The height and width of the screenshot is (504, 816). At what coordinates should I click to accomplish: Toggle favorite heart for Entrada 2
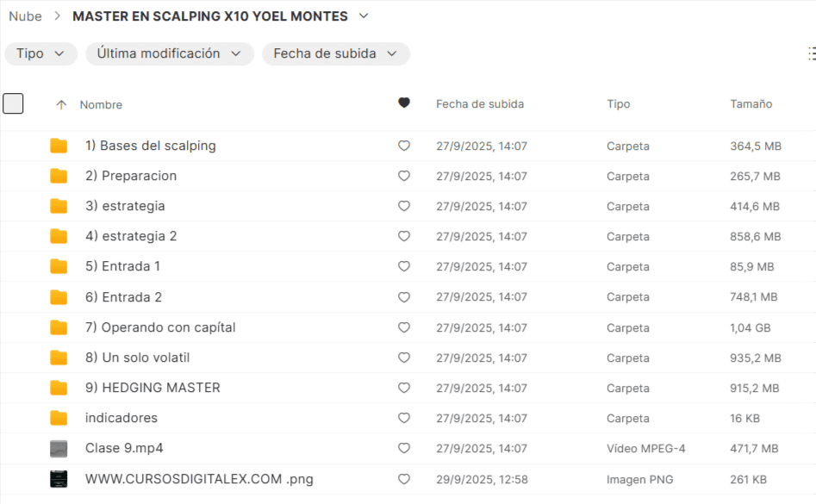pos(404,297)
